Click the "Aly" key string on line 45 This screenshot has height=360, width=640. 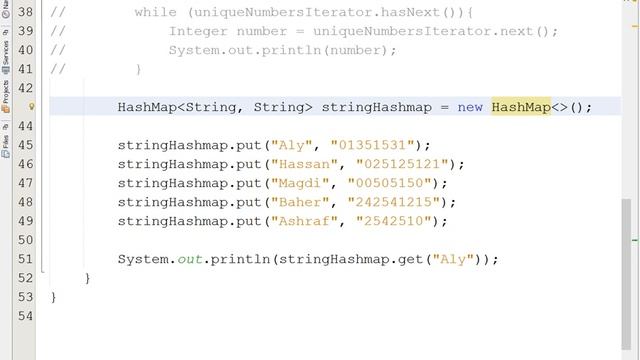click(x=291, y=145)
